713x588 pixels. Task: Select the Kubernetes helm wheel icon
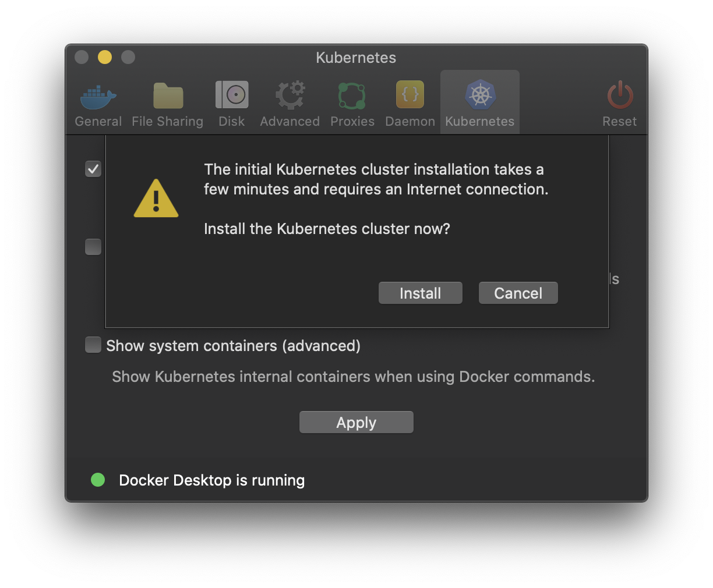tap(480, 95)
